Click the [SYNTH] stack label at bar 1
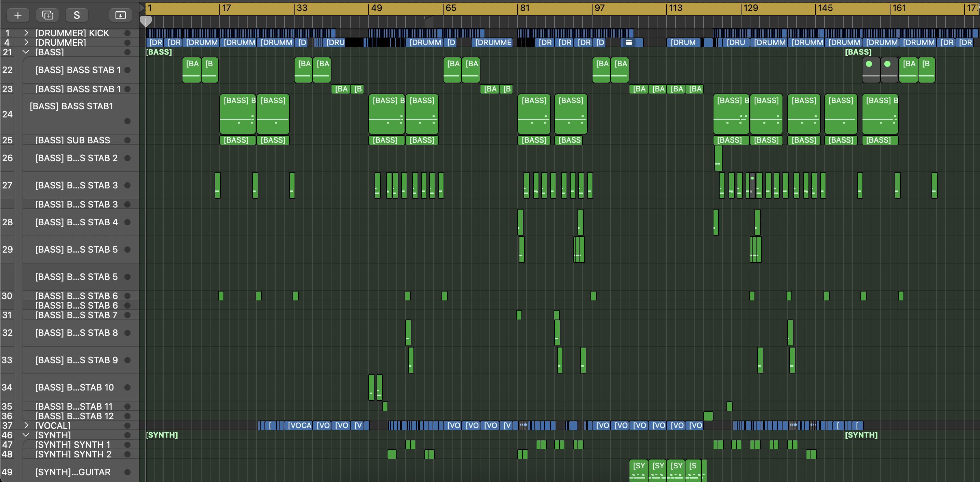Image resolution: width=980 pixels, height=482 pixels. point(162,435)
